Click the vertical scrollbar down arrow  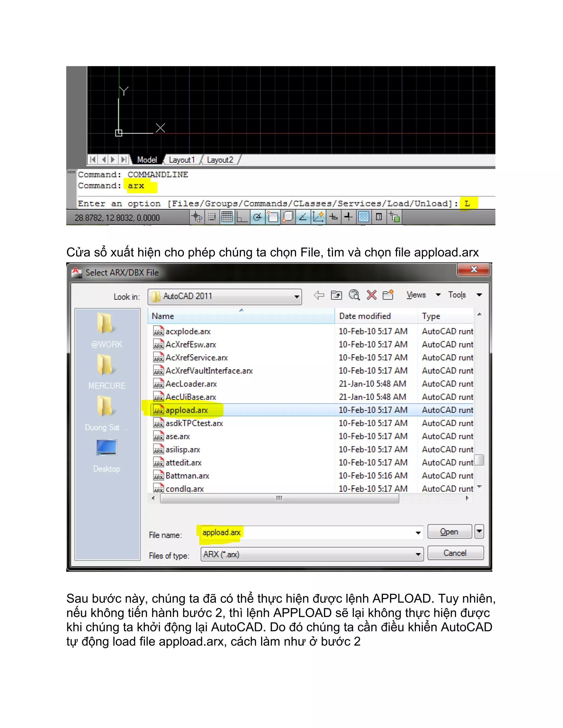480,487
